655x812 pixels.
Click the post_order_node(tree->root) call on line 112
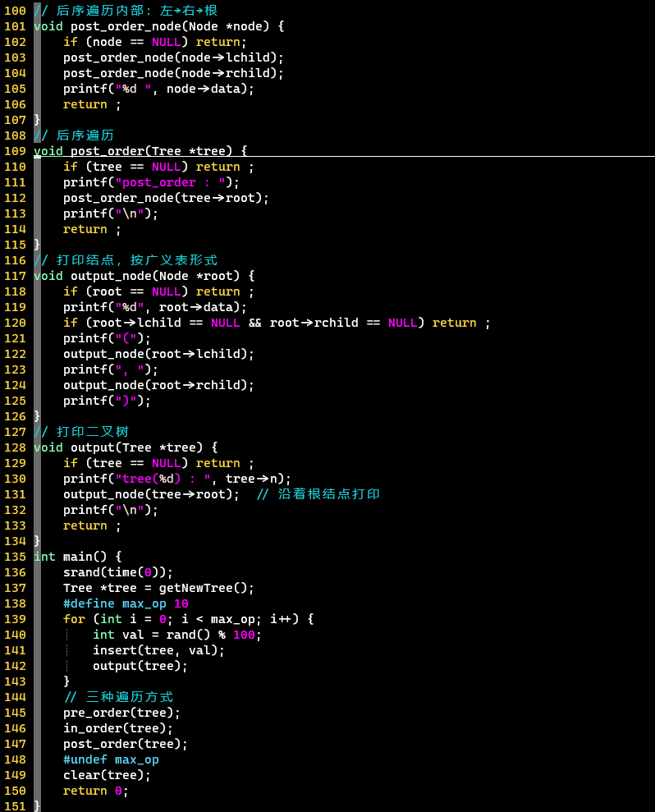coord(166,198)
